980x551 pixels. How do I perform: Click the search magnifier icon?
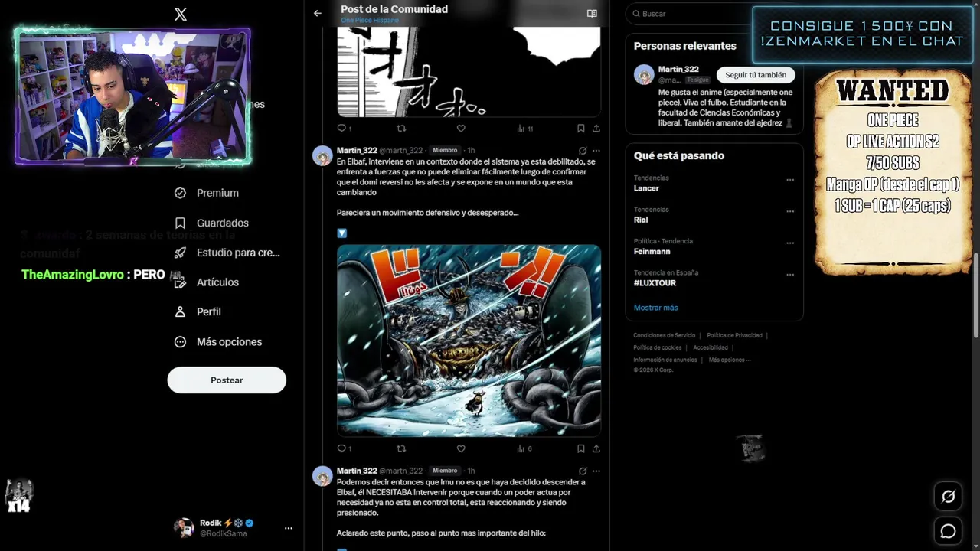pyautogui.click(x=635, y=14)
